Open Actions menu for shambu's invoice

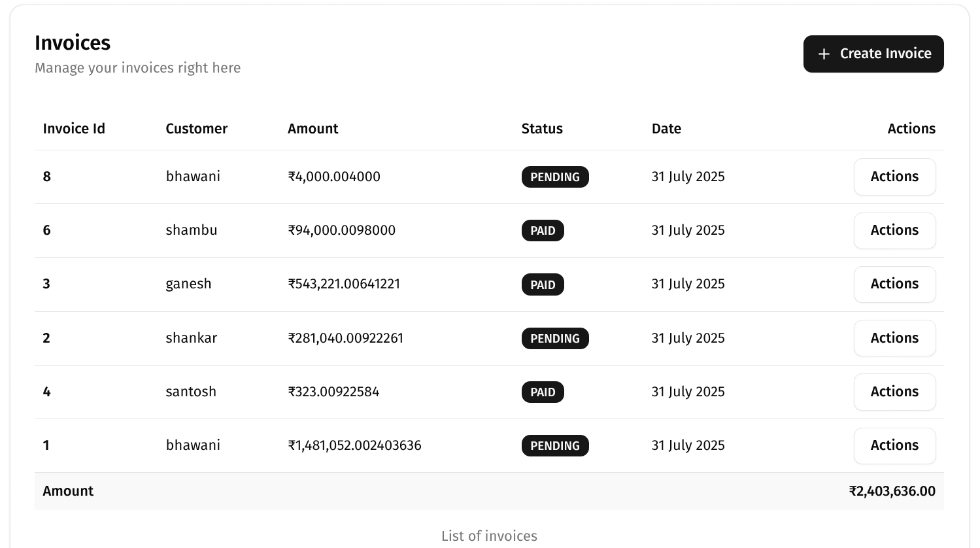tap(894, 230)
